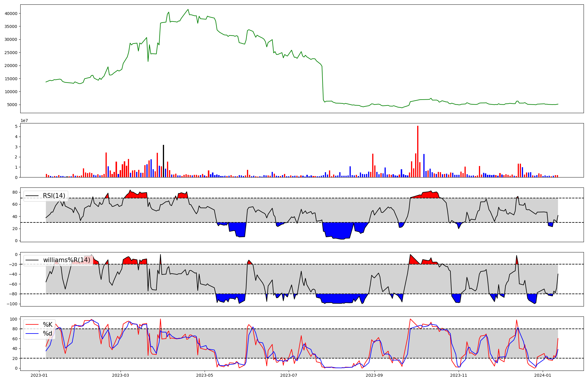
Task: Click the 2023-07 x-axis date label
Action: pyautogui.click(x=289, y=375)
